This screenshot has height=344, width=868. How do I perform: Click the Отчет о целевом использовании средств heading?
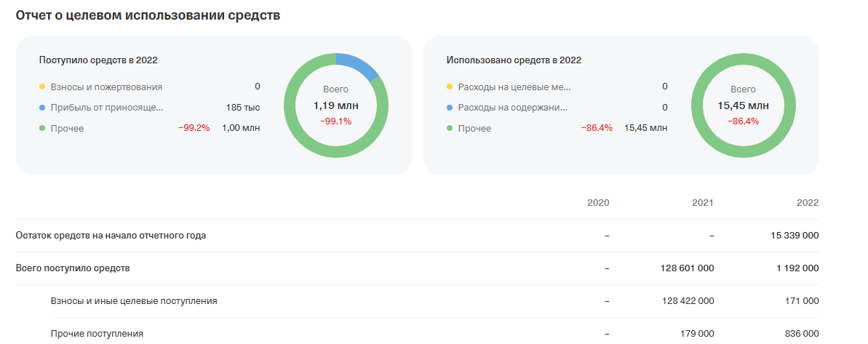point(148,15)
